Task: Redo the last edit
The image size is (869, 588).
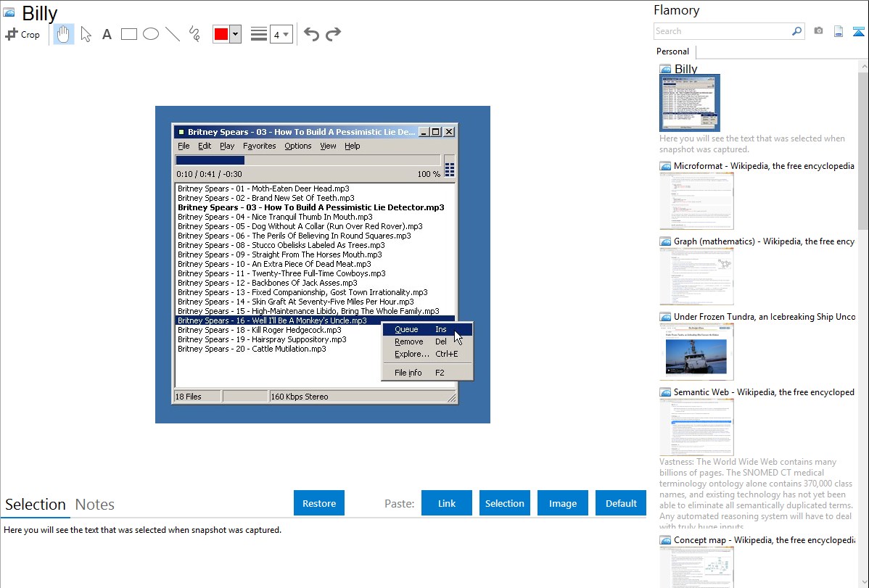Action: (x=333, y=34)
